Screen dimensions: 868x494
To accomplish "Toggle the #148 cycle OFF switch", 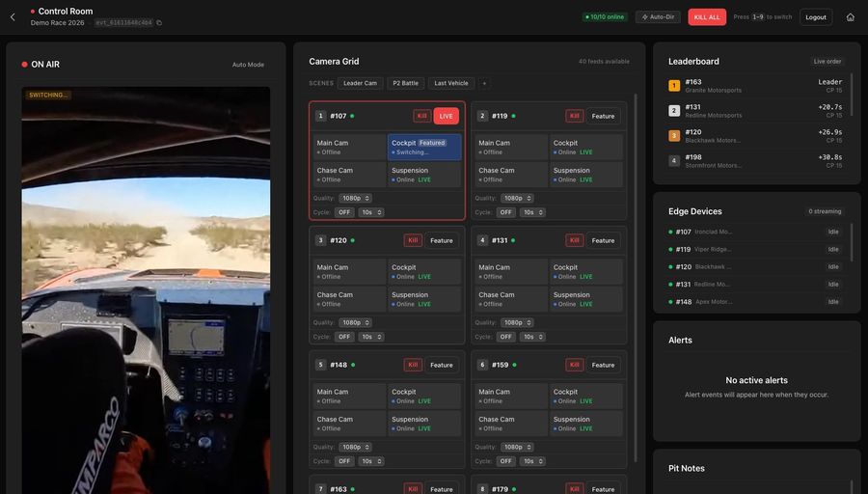I will pyautogui.click(x=344, y=461).
